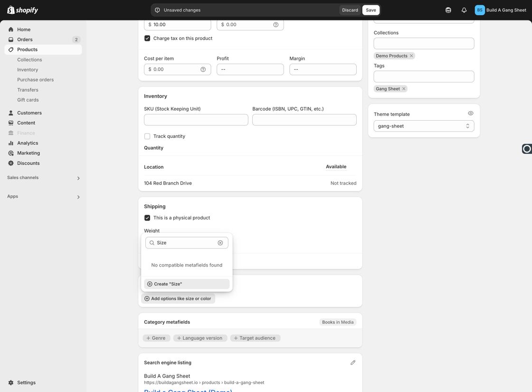Viewport: 532px width, 392px height.
Task: Add Target audience metafield
Action: tap(255, 338)
